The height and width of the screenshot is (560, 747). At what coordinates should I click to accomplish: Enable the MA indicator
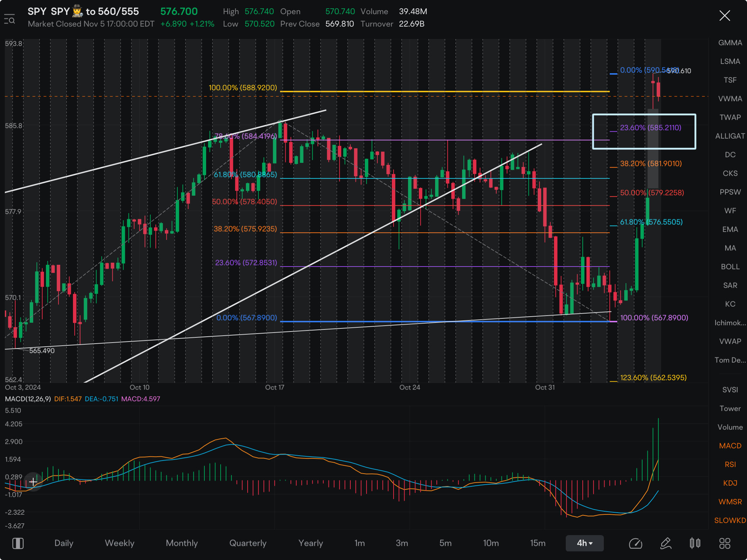[x=730, y=248]
